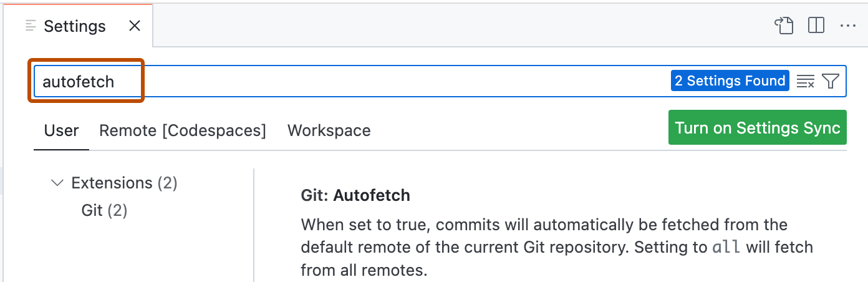
Task: Click the 2 Settings Found badge
Action: pyautogui.click(x=730, y=81)
